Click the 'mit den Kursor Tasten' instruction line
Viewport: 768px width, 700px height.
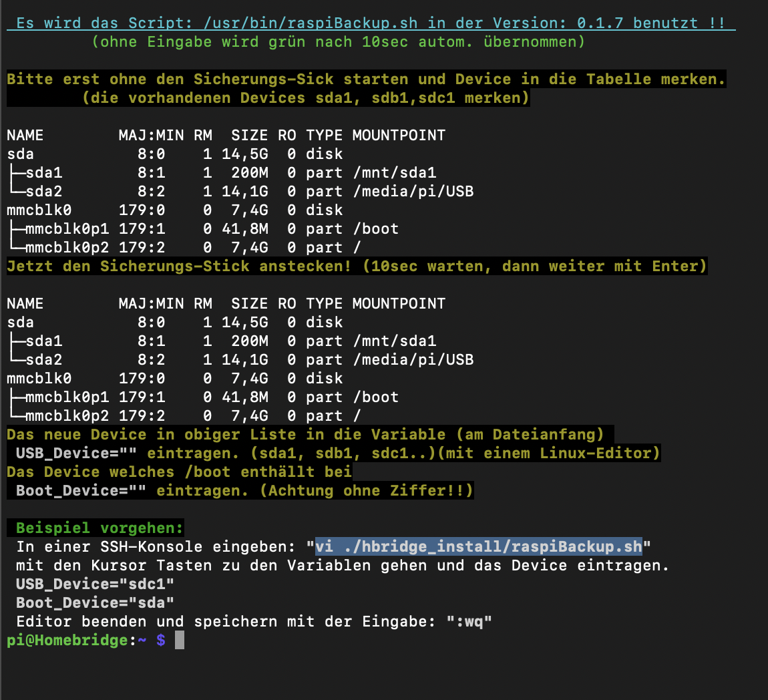[342, 565]
